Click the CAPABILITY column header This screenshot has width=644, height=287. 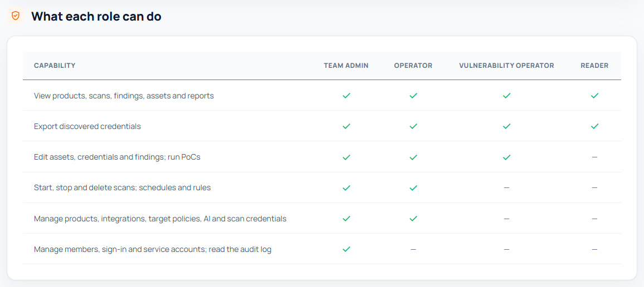[x=55, y=66]
